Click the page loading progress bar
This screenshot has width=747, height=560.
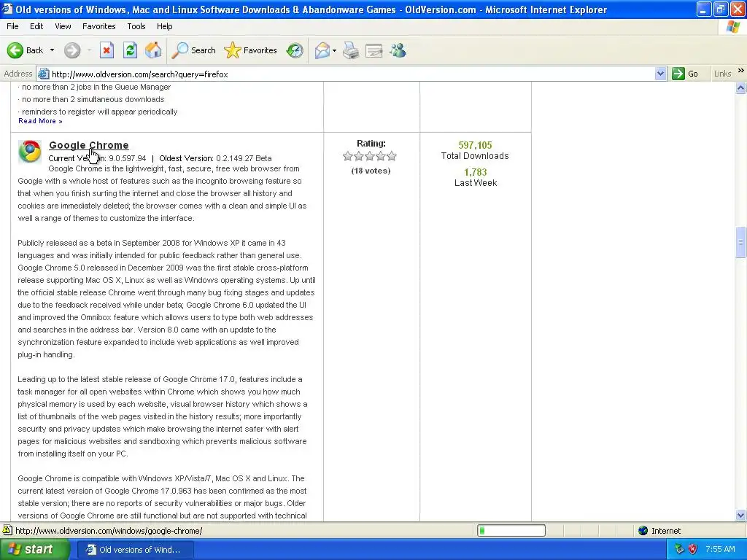tap(511, 531)
